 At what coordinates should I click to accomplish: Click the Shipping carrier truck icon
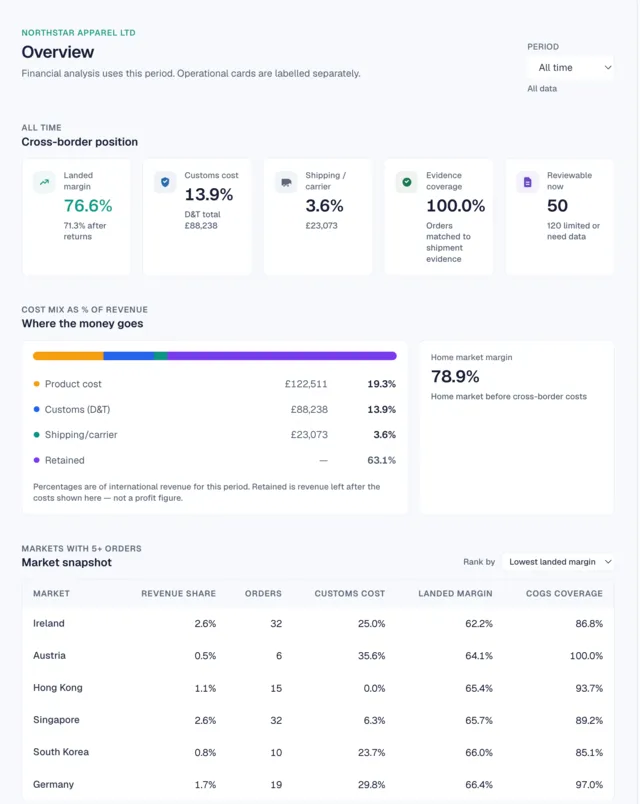click(x=286, y=182)
